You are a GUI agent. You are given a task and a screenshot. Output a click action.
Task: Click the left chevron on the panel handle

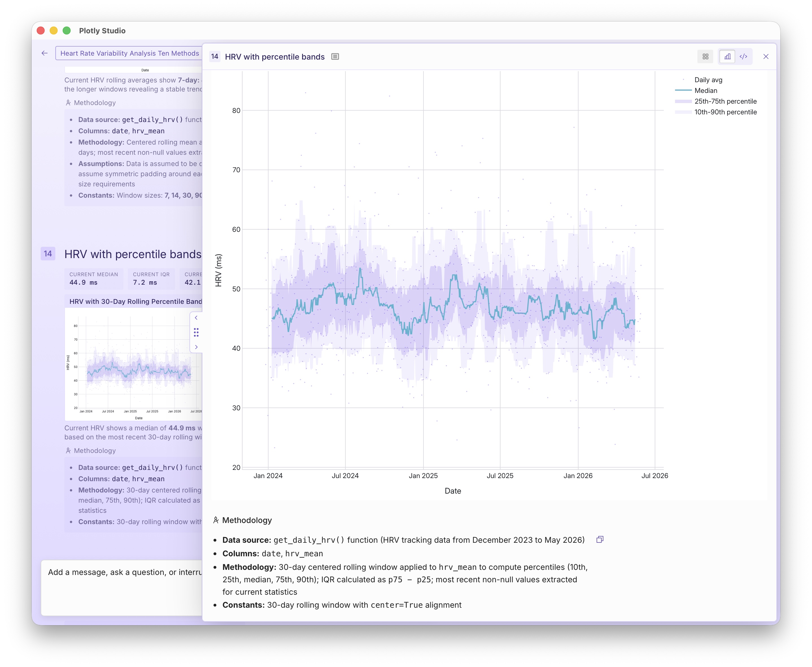click(x=196, y=318)
